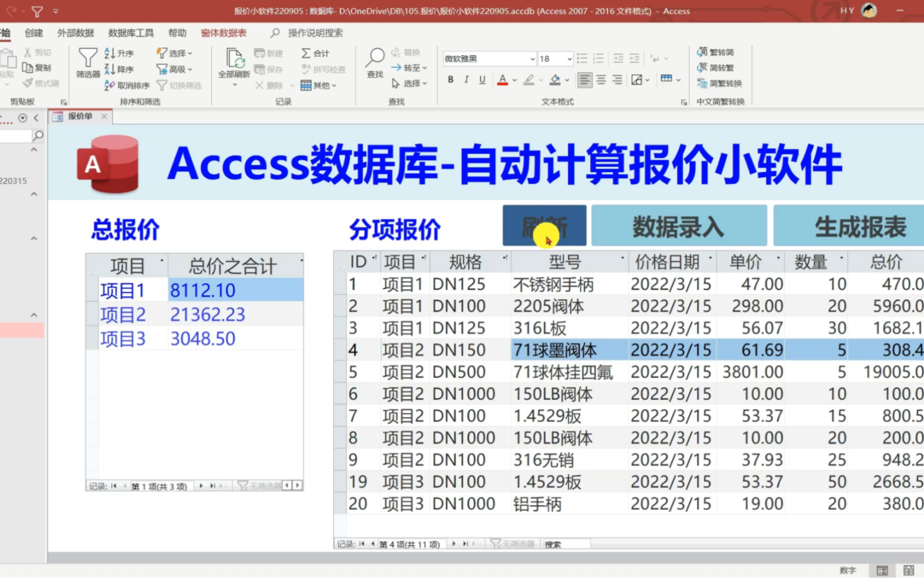The height and width of the screenshot is (578, 924).
Task: Apply the red font color
Action: click(x=502, y=79)
